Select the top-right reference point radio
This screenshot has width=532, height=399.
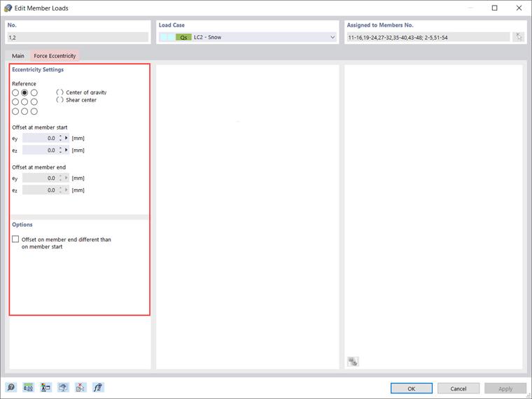pyautogui.click(x=34, y=92)
